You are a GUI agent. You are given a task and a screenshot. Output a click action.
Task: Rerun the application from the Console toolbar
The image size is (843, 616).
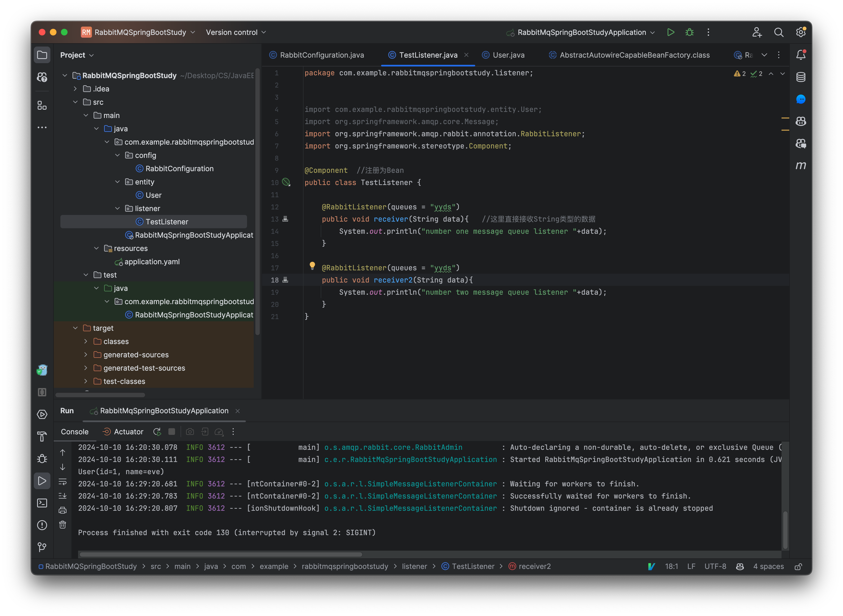(x=156, y=432)
